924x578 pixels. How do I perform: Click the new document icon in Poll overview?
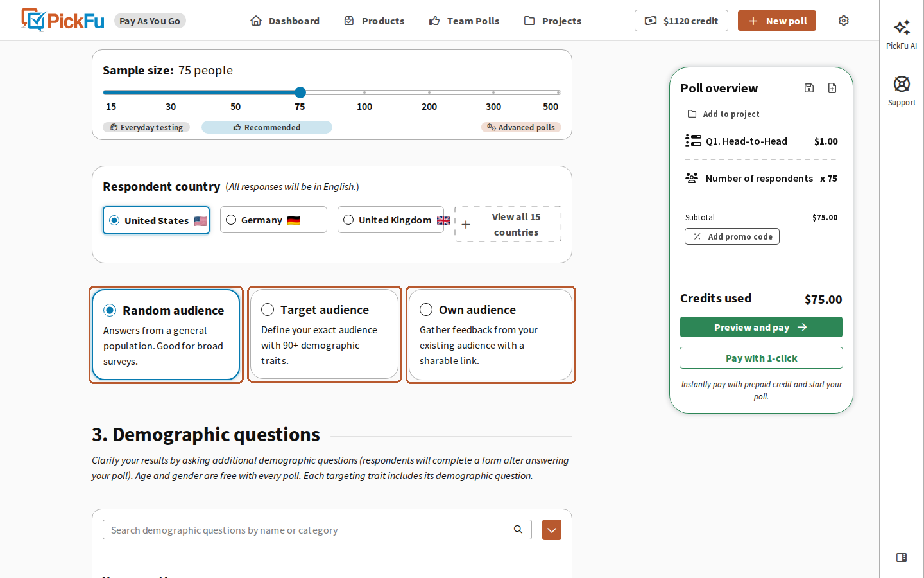(x=832, y=88)
